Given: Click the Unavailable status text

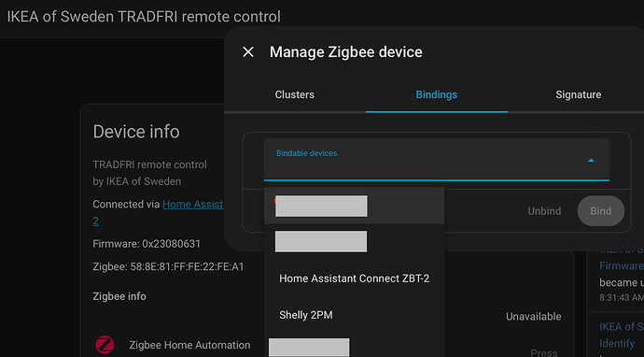Looking at the screenshot, I should (x=534, y=316).
